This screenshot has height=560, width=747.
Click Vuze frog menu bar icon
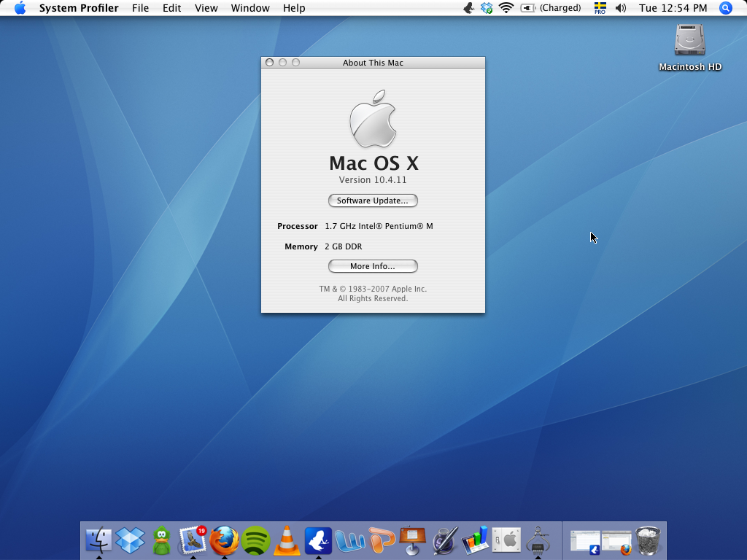469,8
